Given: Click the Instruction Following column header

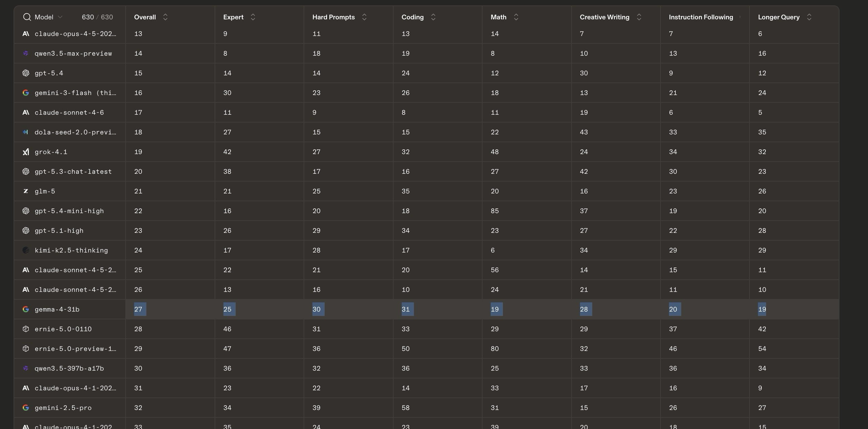Looking at the screenshot, I should 701,17.
